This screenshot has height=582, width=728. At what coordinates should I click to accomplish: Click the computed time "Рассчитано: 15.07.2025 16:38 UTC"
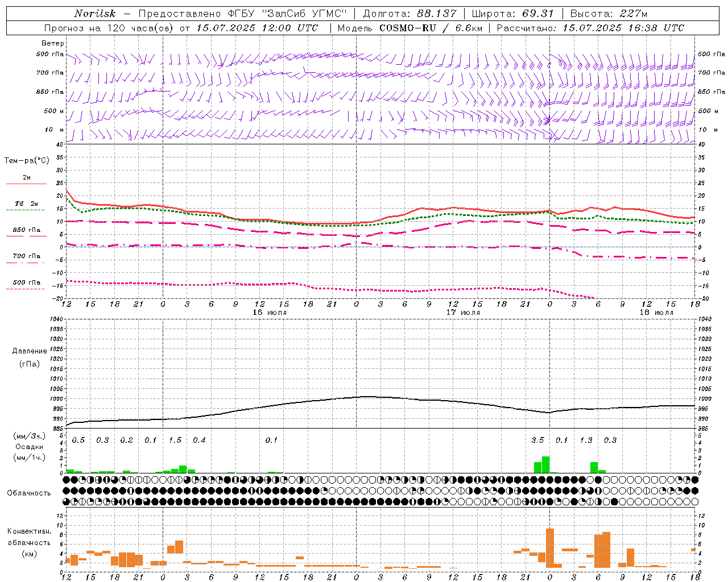click(590, 28)
